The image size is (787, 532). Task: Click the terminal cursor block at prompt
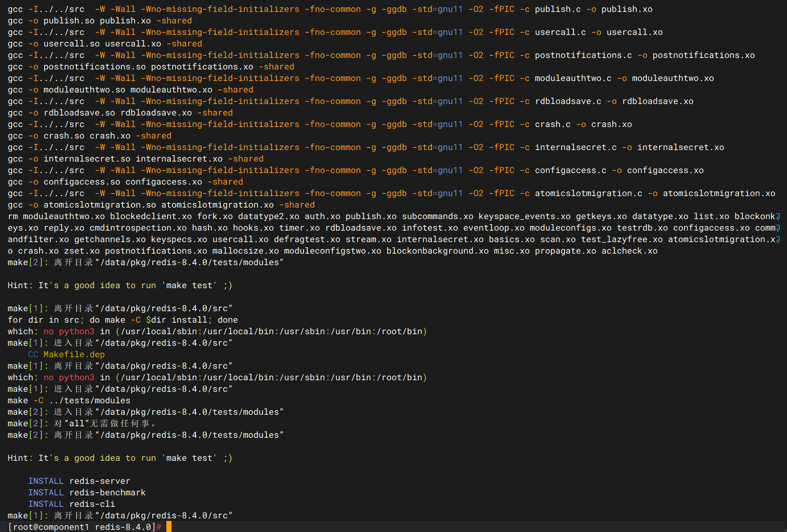point(169,527)
